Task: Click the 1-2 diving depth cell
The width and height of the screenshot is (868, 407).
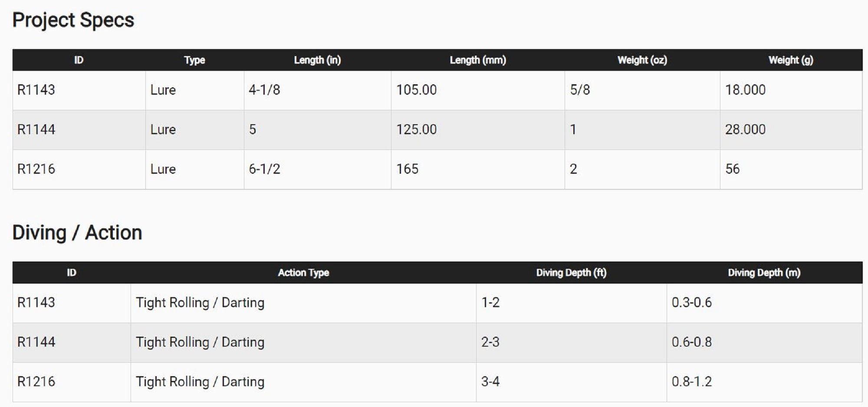Action: click(490, 302)
